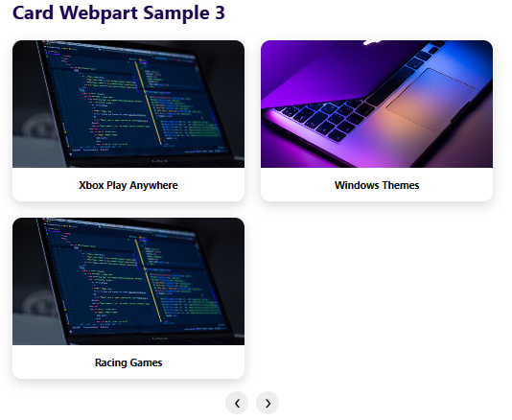Viewport: 512px width, 420px height.
Task: Open the Xbox Play Anywhere card image
Action: point(128,104)
